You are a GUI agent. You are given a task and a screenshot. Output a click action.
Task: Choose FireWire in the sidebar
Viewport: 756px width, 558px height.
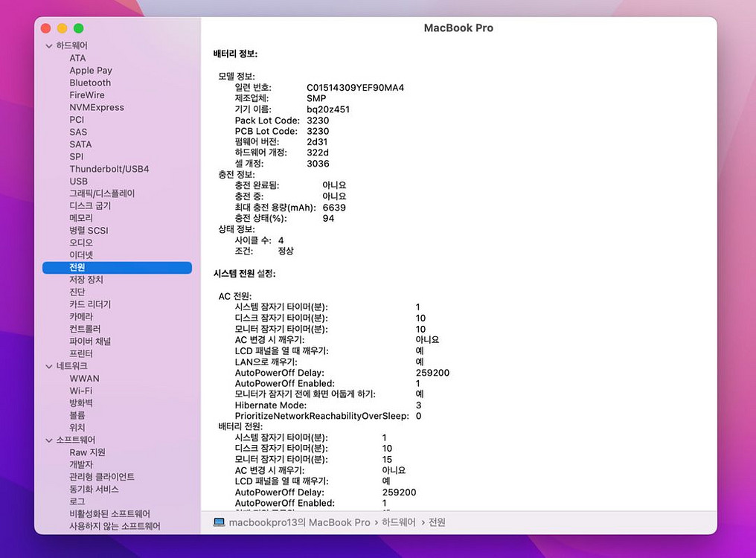click(x=87, y=95)
